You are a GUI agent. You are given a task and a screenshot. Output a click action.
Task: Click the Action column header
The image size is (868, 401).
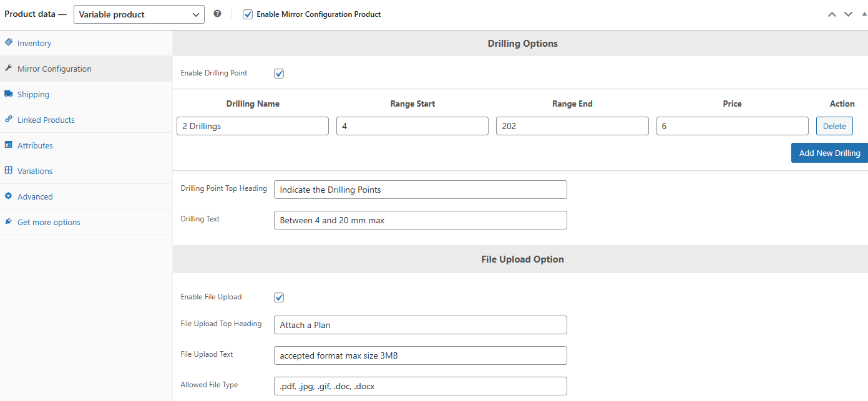pyautogui.click(x=842, y=104)
